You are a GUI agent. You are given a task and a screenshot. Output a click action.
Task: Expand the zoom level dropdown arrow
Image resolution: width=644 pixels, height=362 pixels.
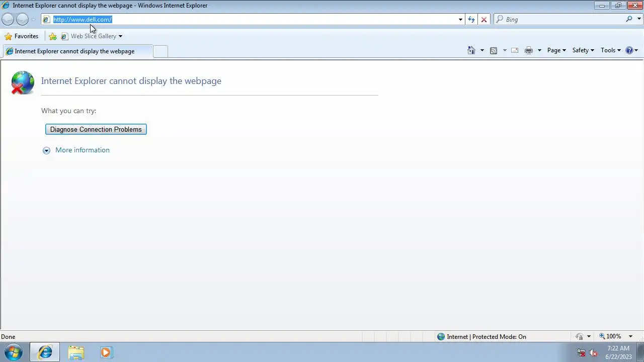tap(630, 336)
